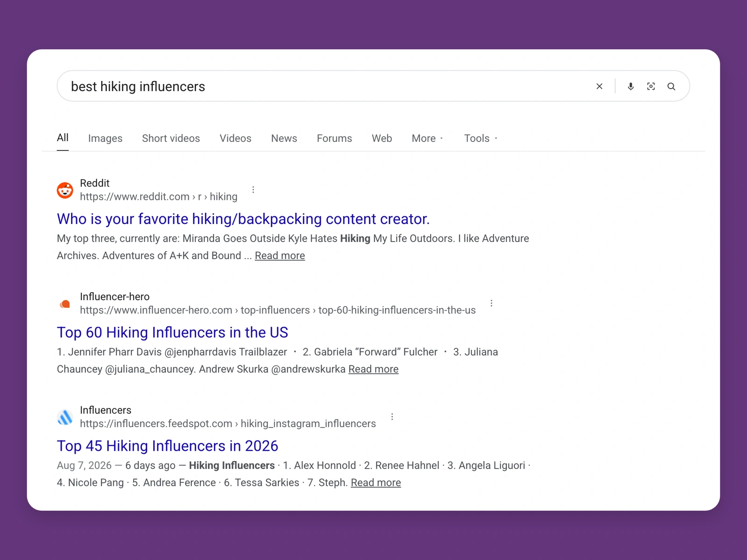Screen dimensions: 747x560
Task: Click the Reddit favicon icon
Action: pos(65,190)
